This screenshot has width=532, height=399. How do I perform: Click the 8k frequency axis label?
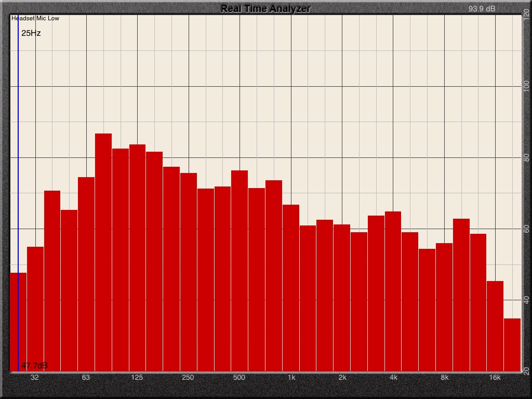pyautogui.click(x=444, y=377)
